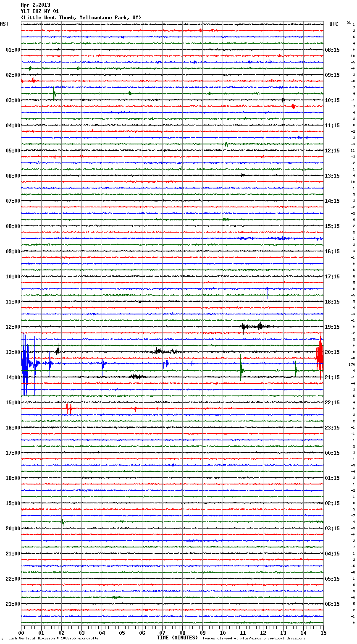Click the 'Traces clipped at plus/minus 5 vertical divisions' note
This screenshot has width=357, height=644.
tap(254, 638)
